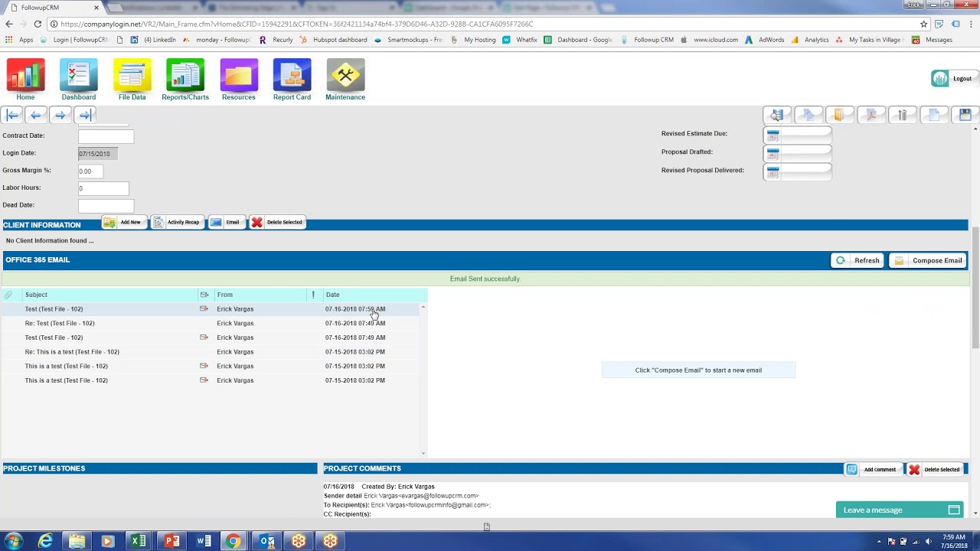
Task: Bookmark this page with the star icon
Action: pos(924,24)
